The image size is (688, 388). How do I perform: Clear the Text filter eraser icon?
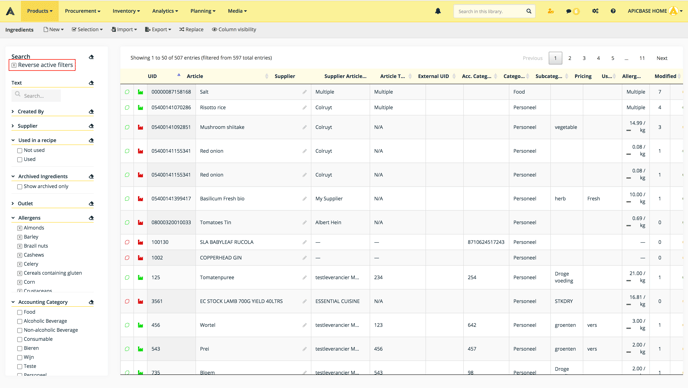coord(91,83)
